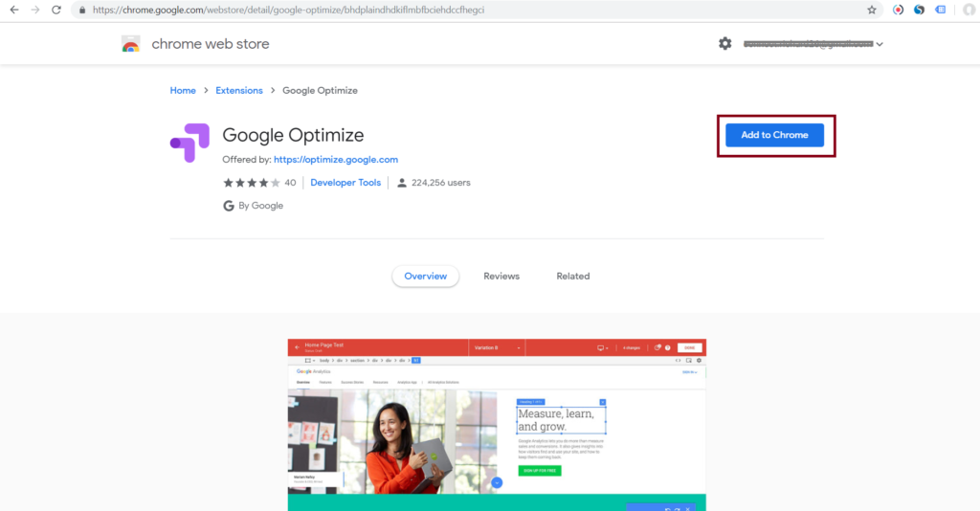Open the Chrome Web Store settings gear
This screenshot has width=980, height=511.
pos(724,44)
